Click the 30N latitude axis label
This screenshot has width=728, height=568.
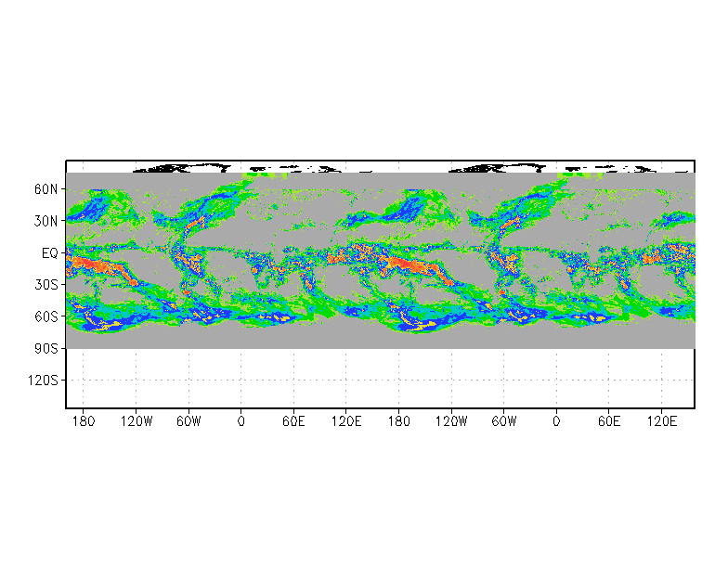pos(46,221)
